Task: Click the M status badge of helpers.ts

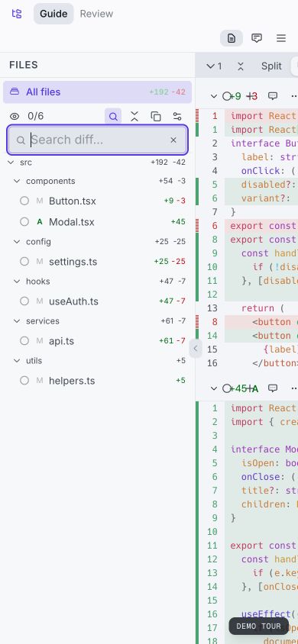Action: tap(40, 380)
